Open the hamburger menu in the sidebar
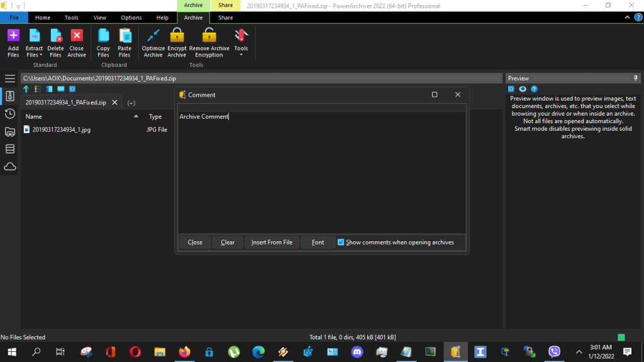 click(x=10, y=79)
